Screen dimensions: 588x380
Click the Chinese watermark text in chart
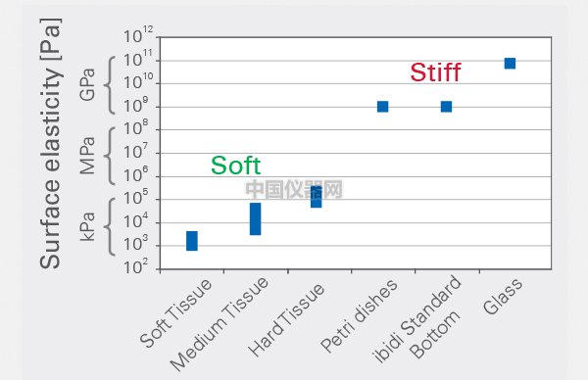tap(294, 189)
